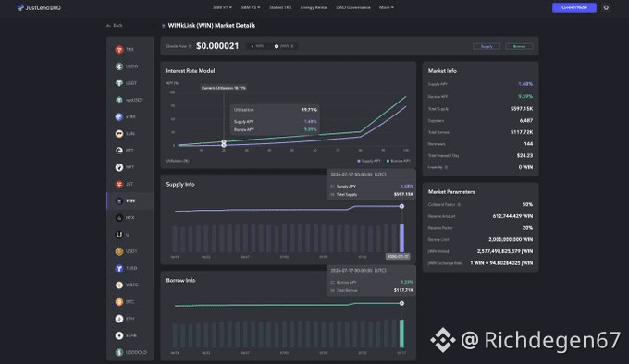Click the Back link
Screen dimensions: 629x364
pos(115,26)
